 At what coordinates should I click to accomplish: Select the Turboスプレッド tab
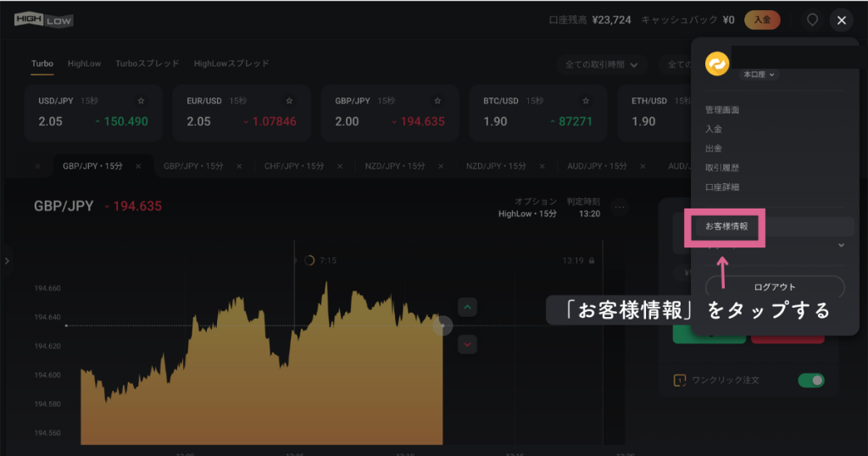tap(147, 64)
